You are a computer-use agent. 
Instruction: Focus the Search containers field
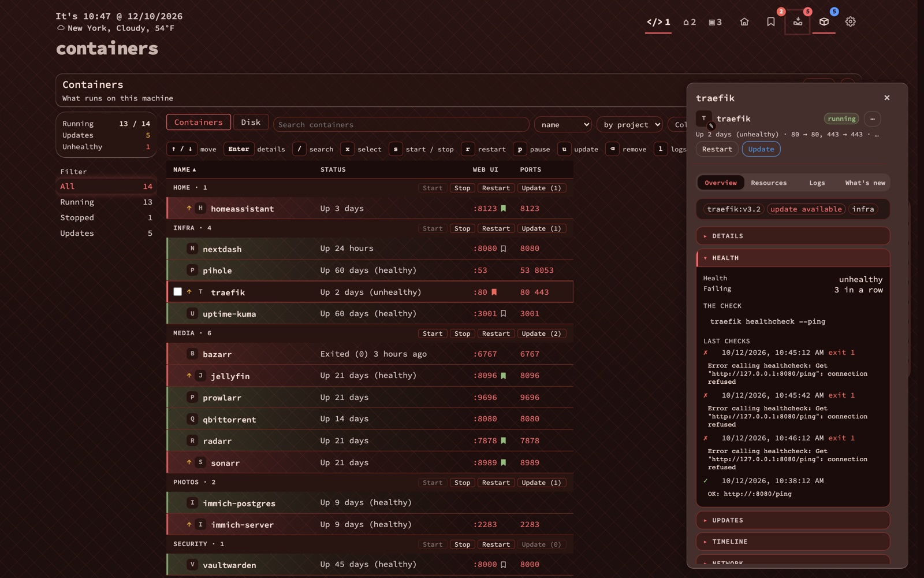(x=401, y=125)
